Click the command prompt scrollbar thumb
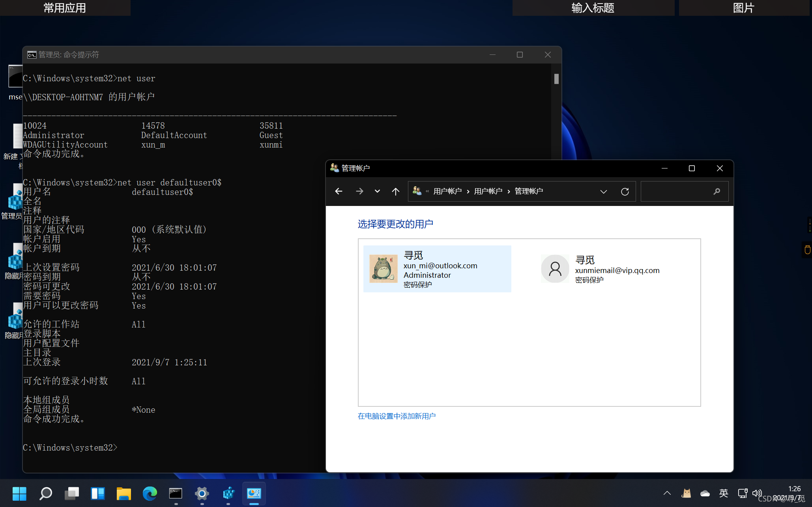Viewport: 812px width, 507px height. coord(556,79)
